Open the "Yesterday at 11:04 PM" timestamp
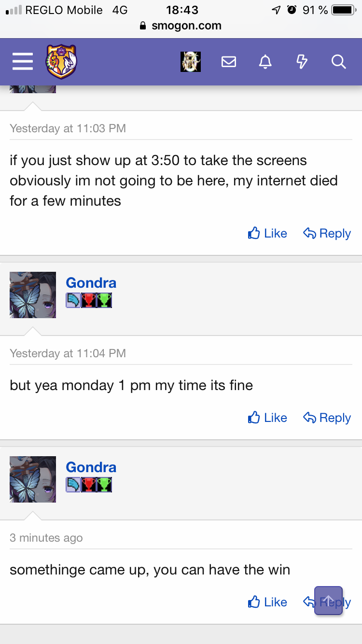Screen dimensions: 362x644 (x=68, y=353)
